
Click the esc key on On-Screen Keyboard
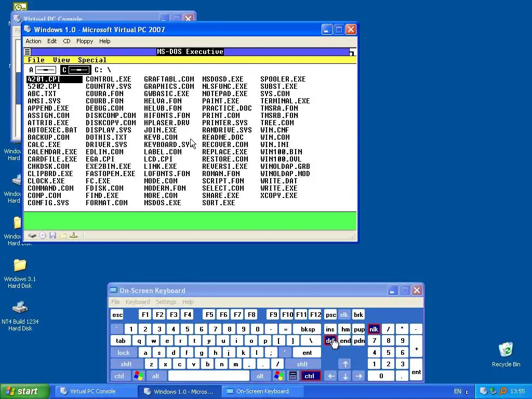[117, 314]
